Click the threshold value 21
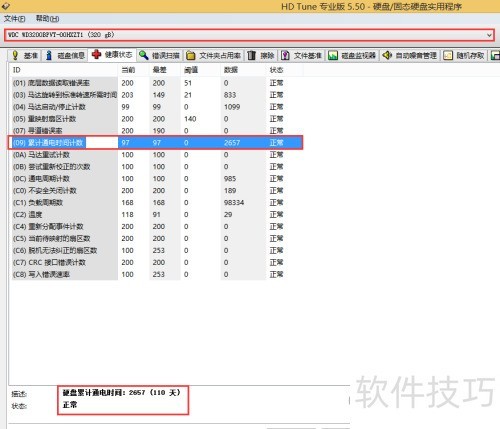This screenshot has width=500, height=429. point(188,95)
